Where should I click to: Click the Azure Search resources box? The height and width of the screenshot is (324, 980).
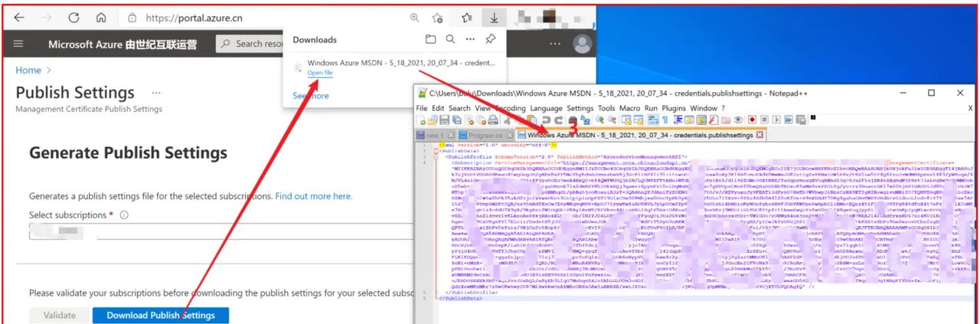point(250,44)
